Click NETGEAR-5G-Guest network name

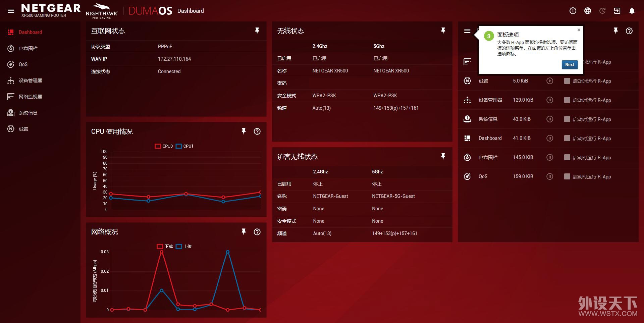coord(393,196)
